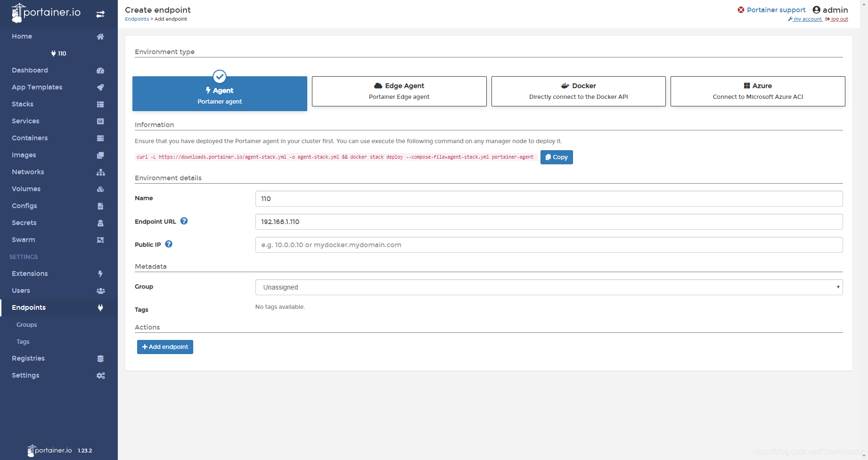Click the Configs file icon

pos(100,206)
